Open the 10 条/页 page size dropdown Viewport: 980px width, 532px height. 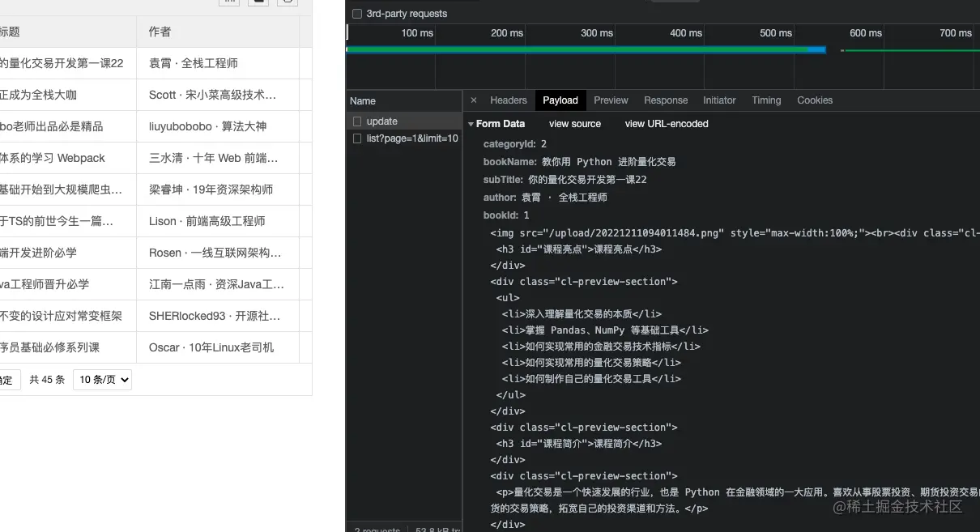(x=102, y=379)
